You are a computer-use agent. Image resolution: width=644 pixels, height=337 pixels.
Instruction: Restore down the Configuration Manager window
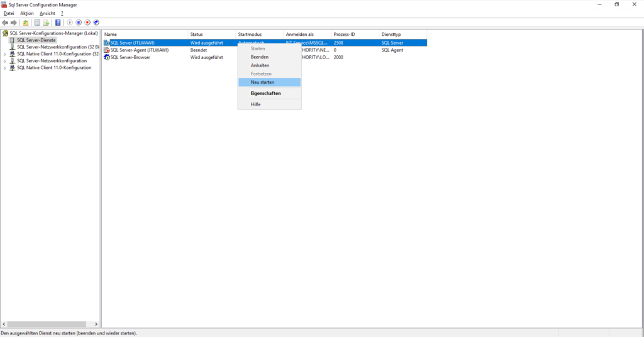pos(617,4)
